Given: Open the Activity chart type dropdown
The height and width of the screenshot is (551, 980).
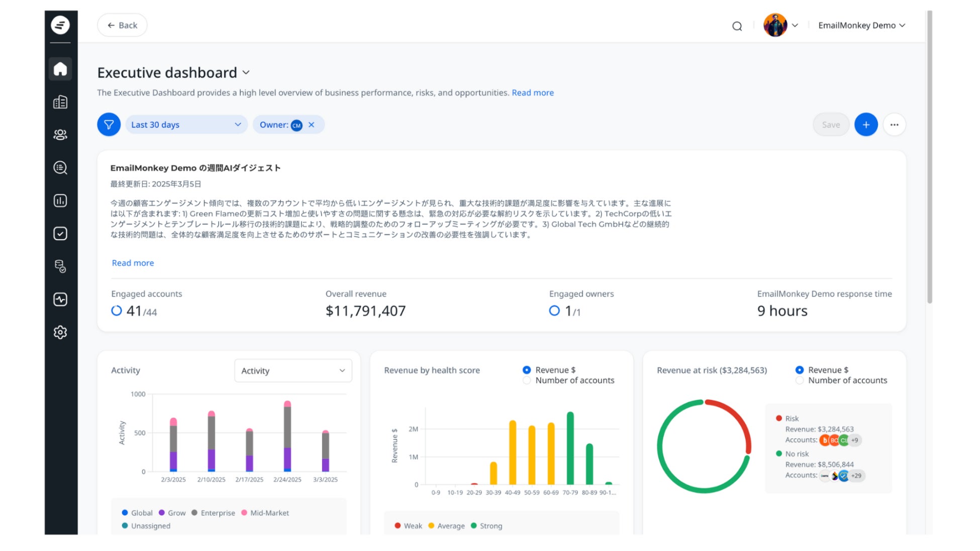Looking at the screenshot, I should 292,371.
